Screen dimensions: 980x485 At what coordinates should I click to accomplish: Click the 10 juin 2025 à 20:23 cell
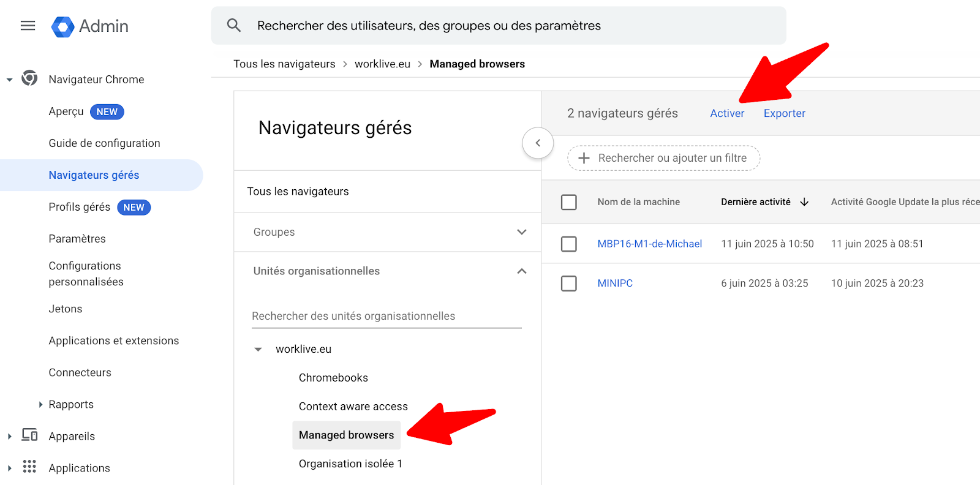coord(877,283)
